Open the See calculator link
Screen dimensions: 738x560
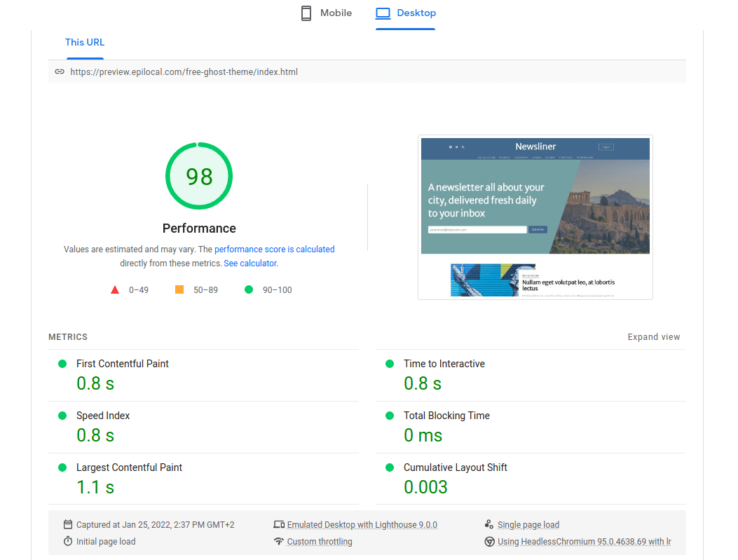pos(250,263)
